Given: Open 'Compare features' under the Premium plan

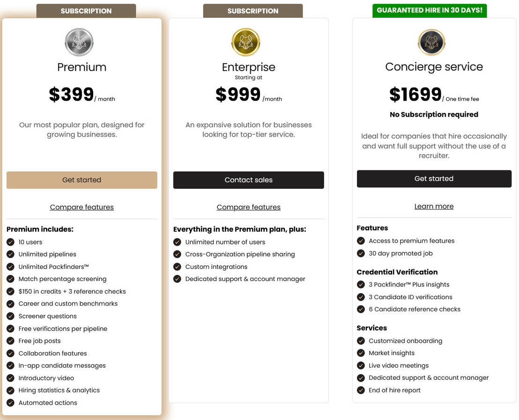Looking at the screenshot, I should [x=82, y=207].
